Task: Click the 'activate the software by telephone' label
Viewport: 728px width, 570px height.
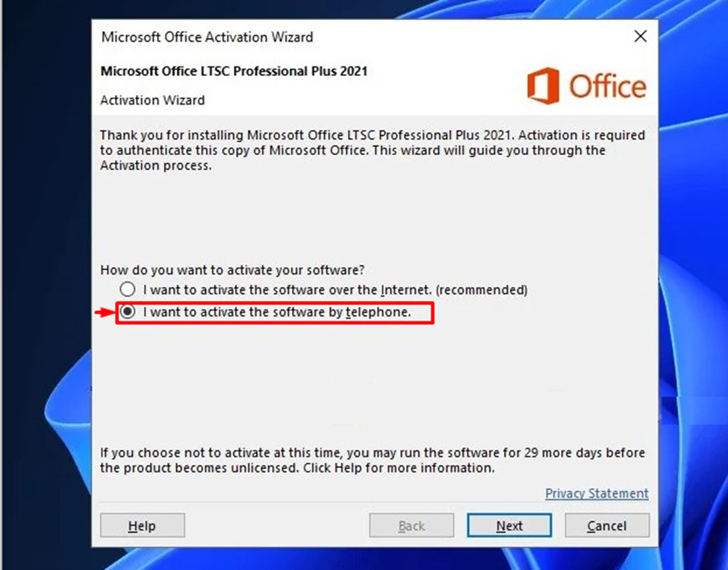Action: (277, 313)
